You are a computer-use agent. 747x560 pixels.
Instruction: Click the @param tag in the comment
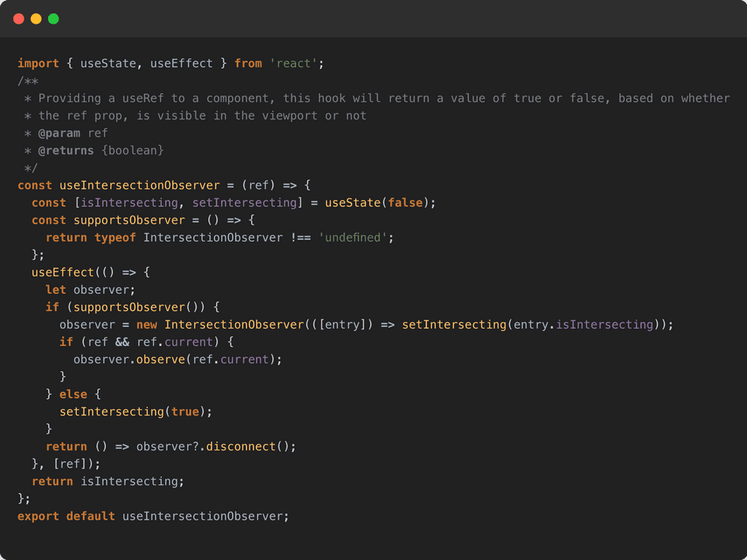[59, 133]
